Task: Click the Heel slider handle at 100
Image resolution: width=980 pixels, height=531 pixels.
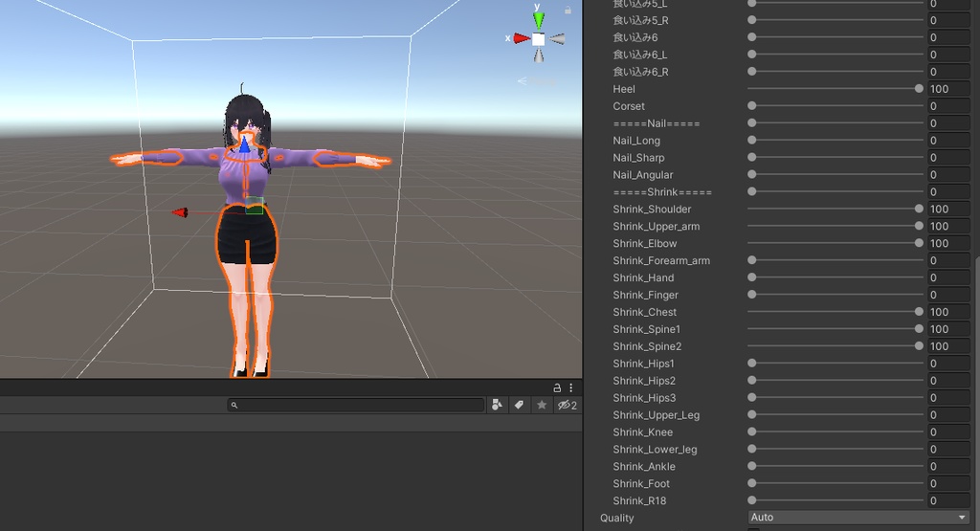Action: point(919,89)
